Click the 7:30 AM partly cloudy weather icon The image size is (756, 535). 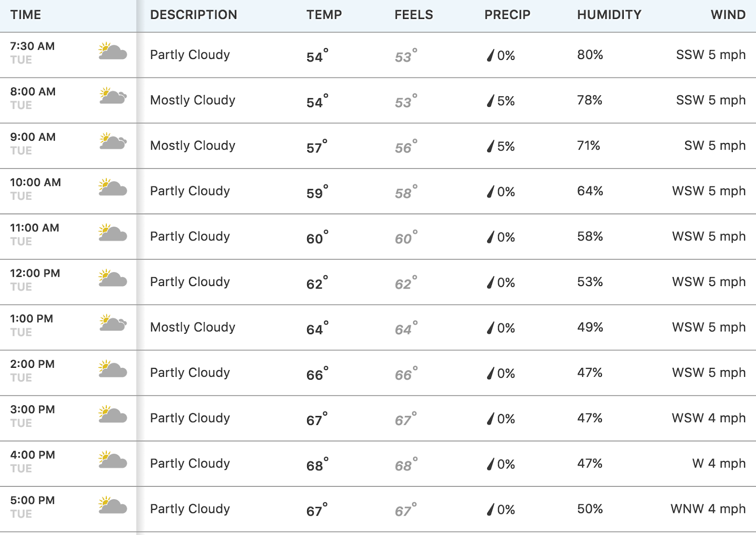[112, 51]
